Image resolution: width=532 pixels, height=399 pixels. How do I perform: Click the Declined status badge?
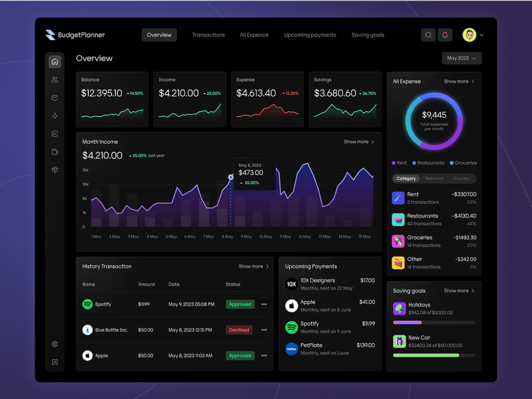click(239, 330)
